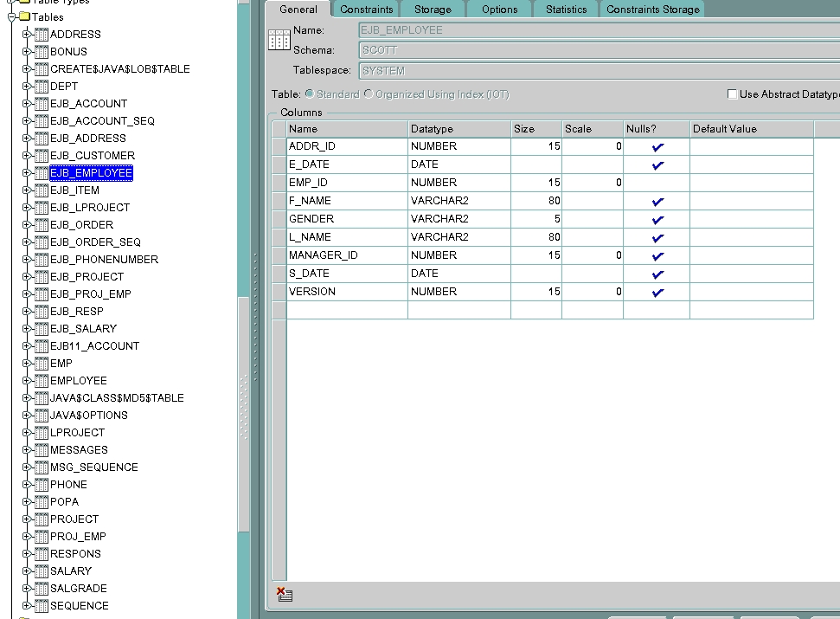Image resolution: width=840 pixels, height=619 pixels.
Task: Click the table icon beside Name field
Action: [x=279, y=40]
